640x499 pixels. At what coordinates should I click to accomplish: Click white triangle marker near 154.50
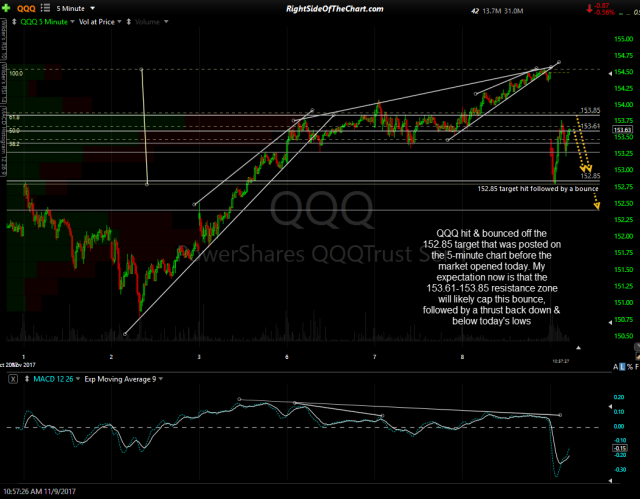point(610,73)
